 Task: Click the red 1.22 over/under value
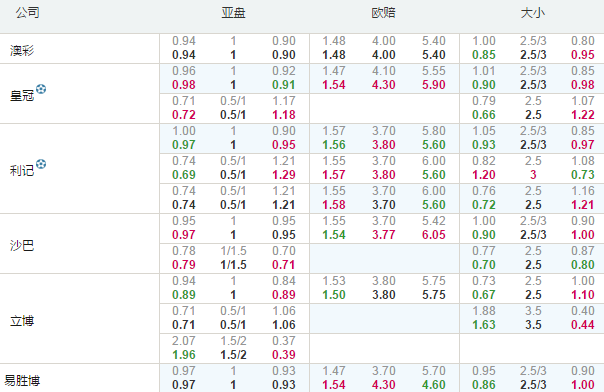(x=583, y=115)
